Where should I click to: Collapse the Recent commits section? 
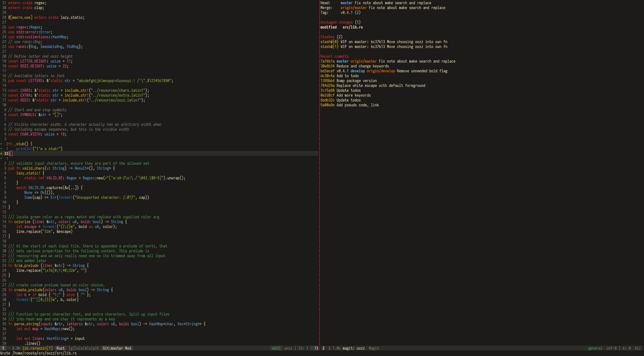334,56
